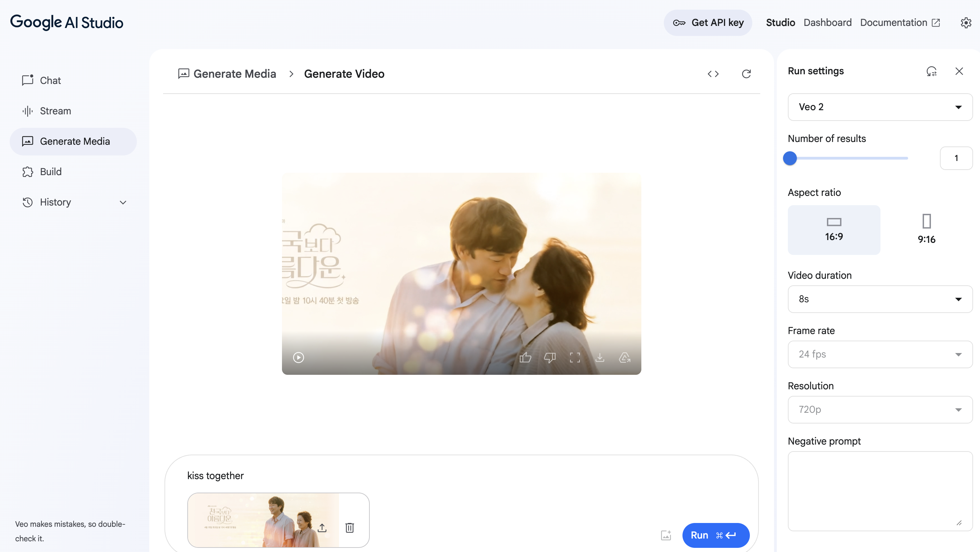Switch to the Dashboard tab
The height and width of the screenshot is (552, 980).
point(827,22)
